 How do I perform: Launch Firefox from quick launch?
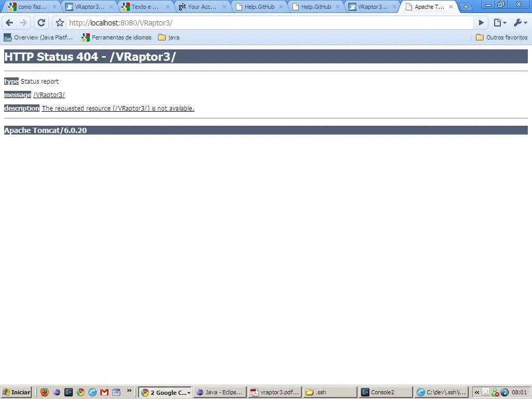(x=45, y=392)
